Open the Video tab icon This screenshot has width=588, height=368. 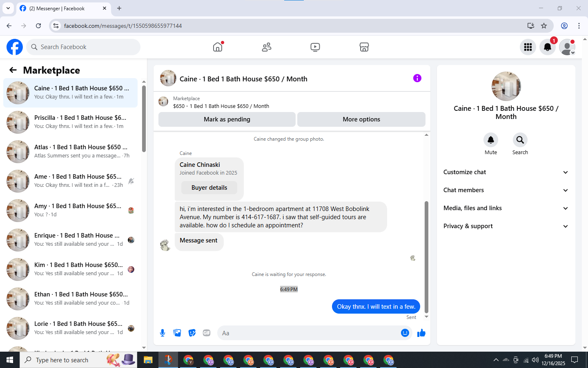coord(315,47)
